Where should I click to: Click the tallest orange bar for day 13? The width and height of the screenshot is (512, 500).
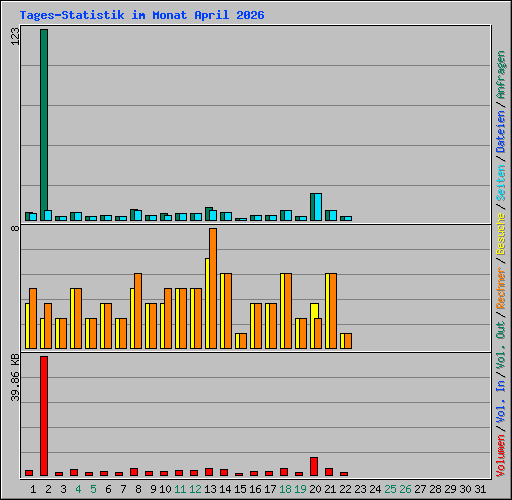click(x=213, y=288)
